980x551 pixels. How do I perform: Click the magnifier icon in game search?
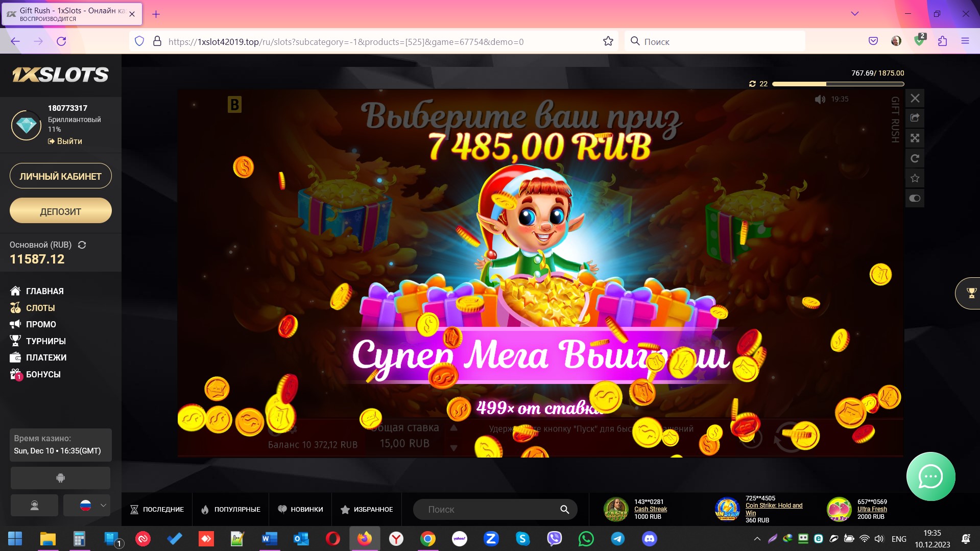[x=564, y=510]
